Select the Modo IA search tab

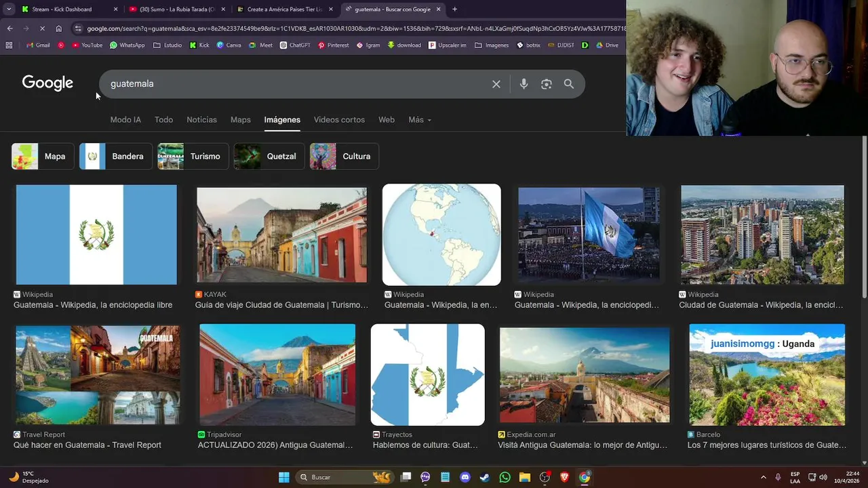(x=125, y=120)
